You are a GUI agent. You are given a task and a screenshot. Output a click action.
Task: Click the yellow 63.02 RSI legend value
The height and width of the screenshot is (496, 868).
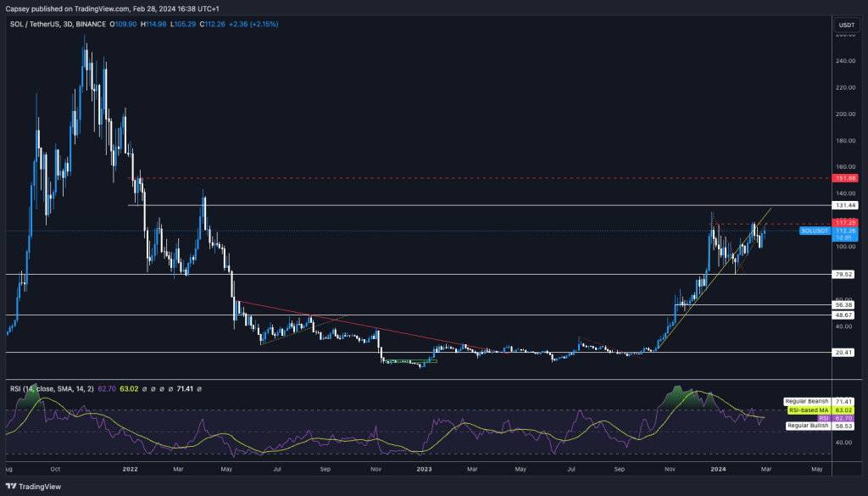(x=129, y=389)
